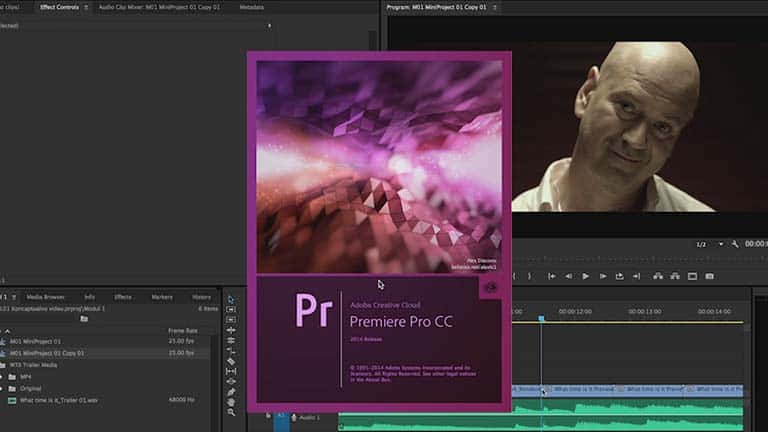Select the Zoom magnifier tool
The width and height of the screenshot is (768, 432).
click(231, 412)
